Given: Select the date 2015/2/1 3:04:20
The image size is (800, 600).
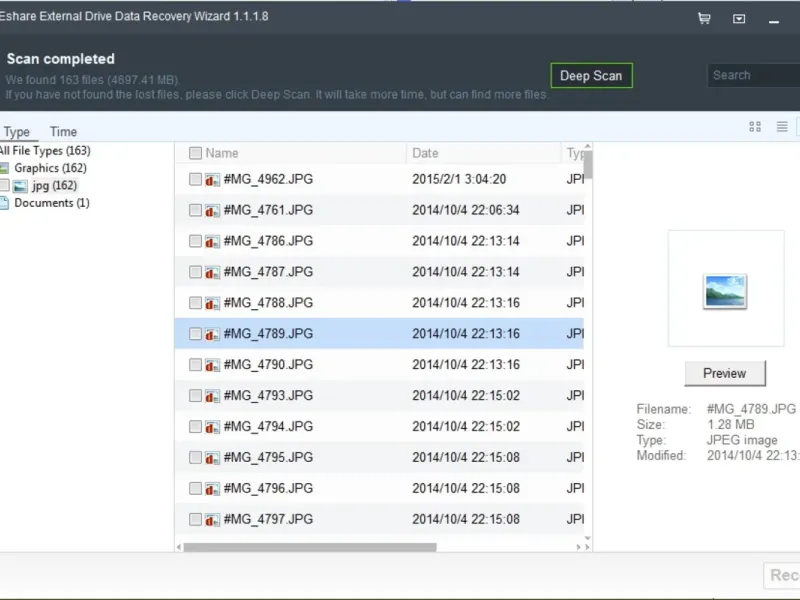Looking at the screenshot, I should (x=459, y=179).
